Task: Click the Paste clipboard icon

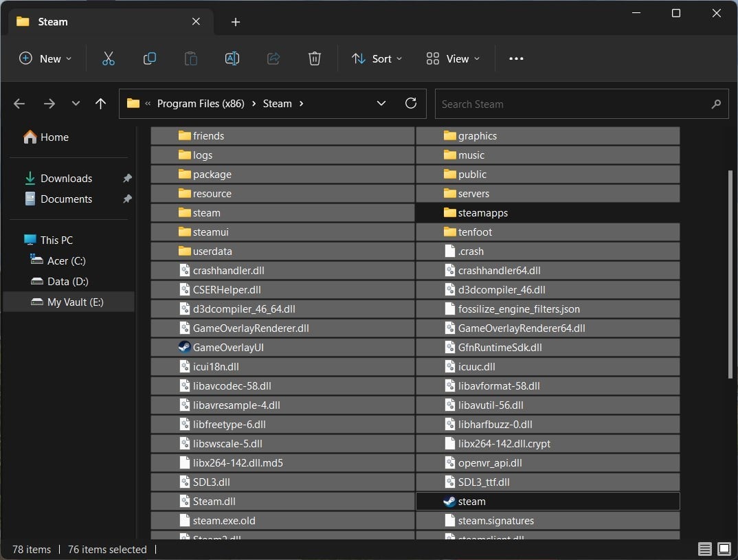Action: pos(190,58)
